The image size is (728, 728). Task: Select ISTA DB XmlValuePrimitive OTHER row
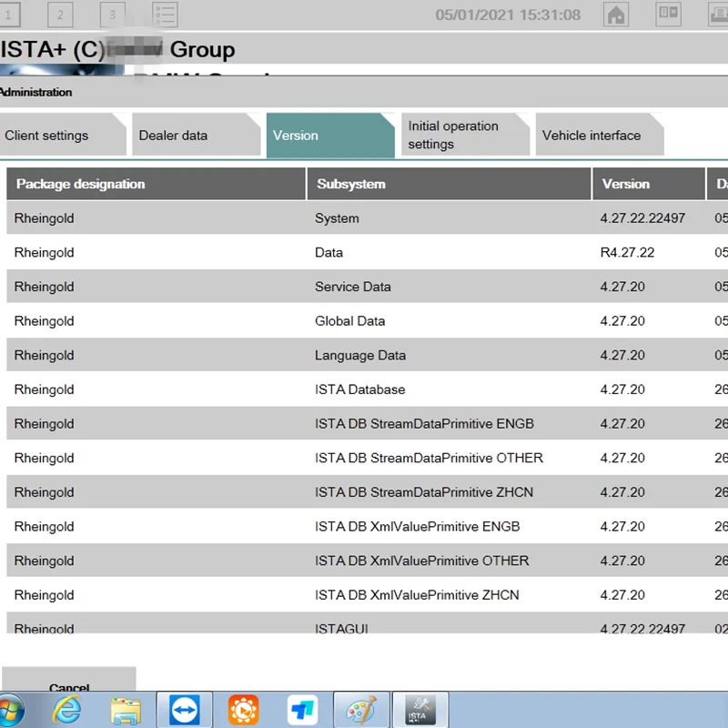pos(368,561)
